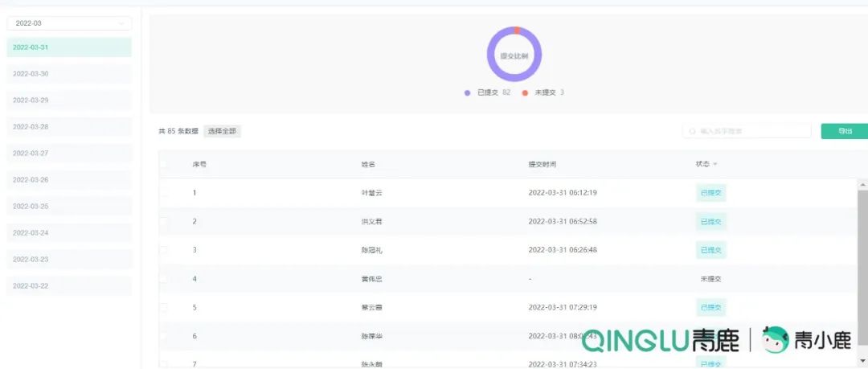Click the name search input field

pyautogui.click(x=751, y=131)
